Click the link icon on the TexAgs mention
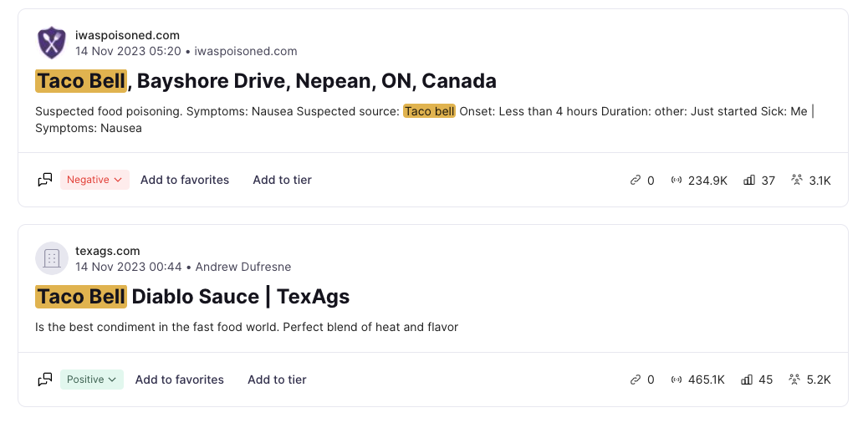The height and width of the screenshot is (423, 868). click(x=635, y=380)
